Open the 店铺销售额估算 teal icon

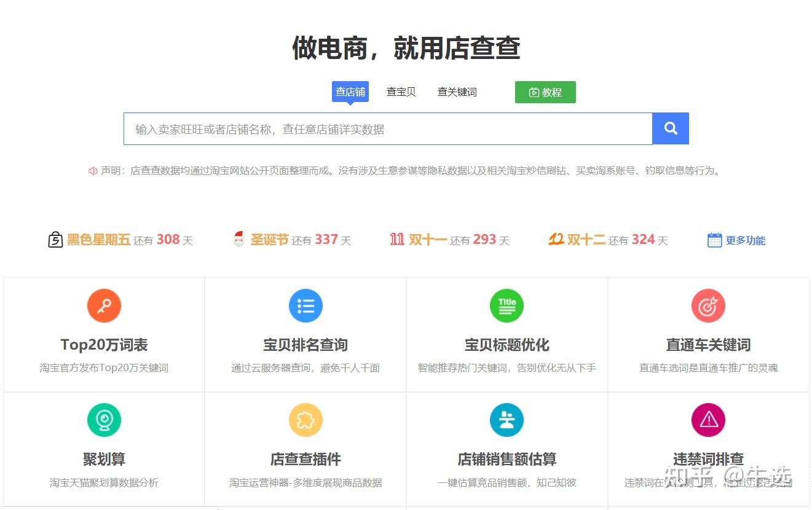(507, 420)
